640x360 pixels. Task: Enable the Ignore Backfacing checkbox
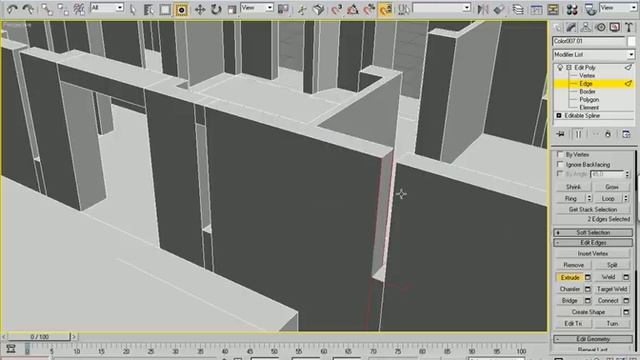(x=560, y=164)
